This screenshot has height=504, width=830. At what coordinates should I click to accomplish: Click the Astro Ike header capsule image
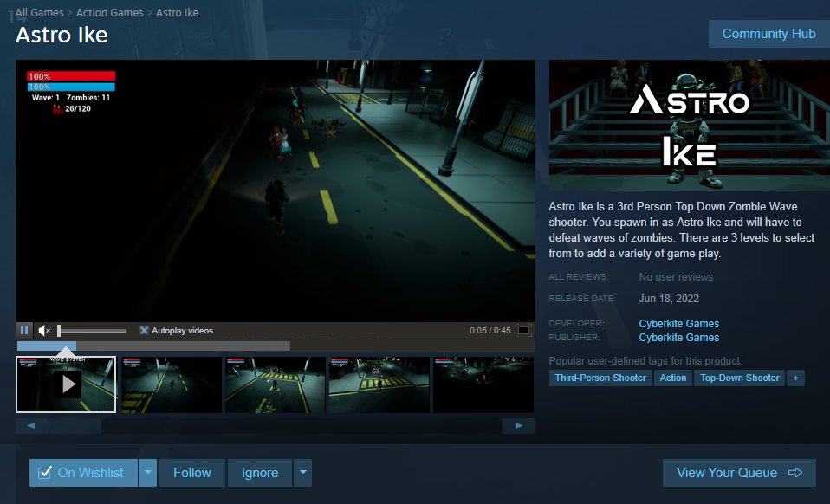pyautogui.click(x=689, y=125)
